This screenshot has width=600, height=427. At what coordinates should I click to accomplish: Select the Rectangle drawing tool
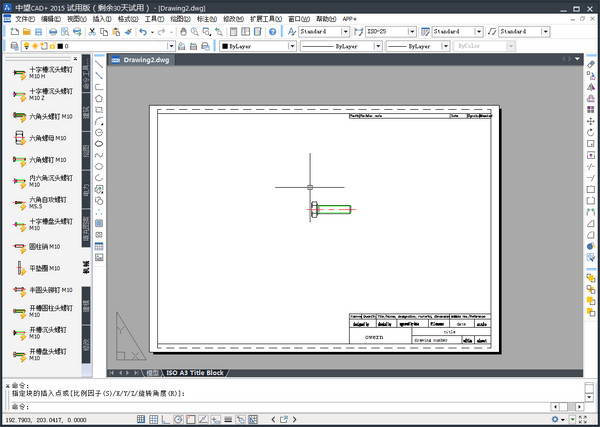99,110
